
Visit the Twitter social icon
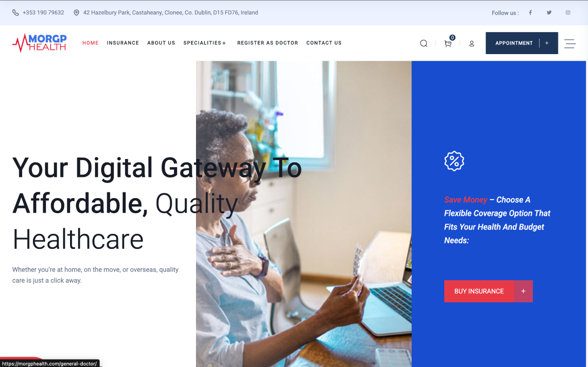(x=549, y=13)
